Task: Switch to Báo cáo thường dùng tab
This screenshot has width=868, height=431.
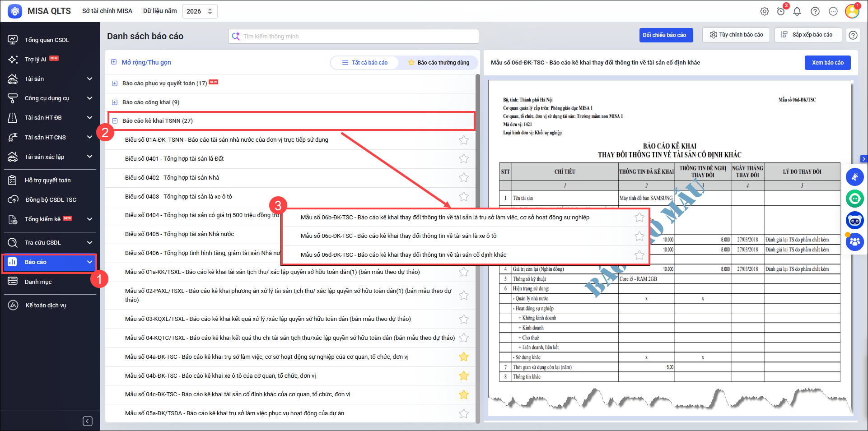Action: [x=439, y=63]
